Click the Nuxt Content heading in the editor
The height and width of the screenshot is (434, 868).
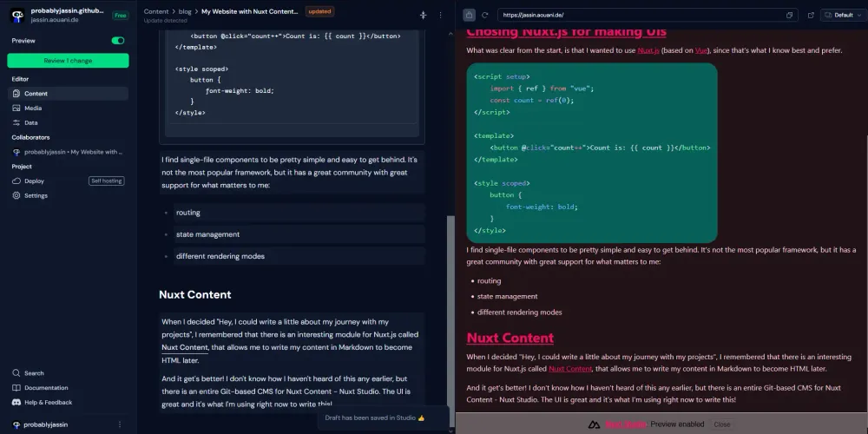pos(194,294)
